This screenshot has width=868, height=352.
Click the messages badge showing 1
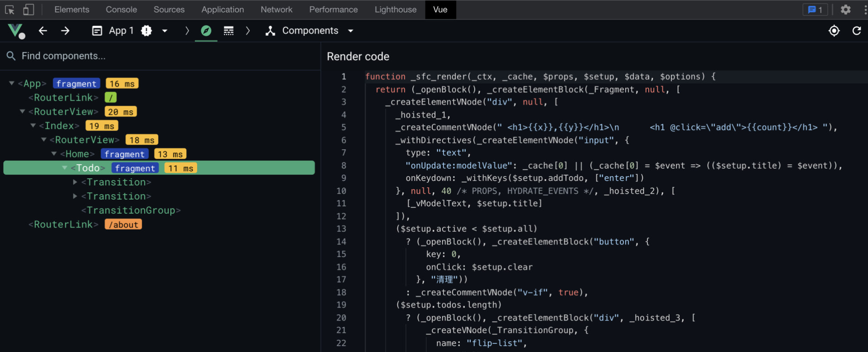815,10
